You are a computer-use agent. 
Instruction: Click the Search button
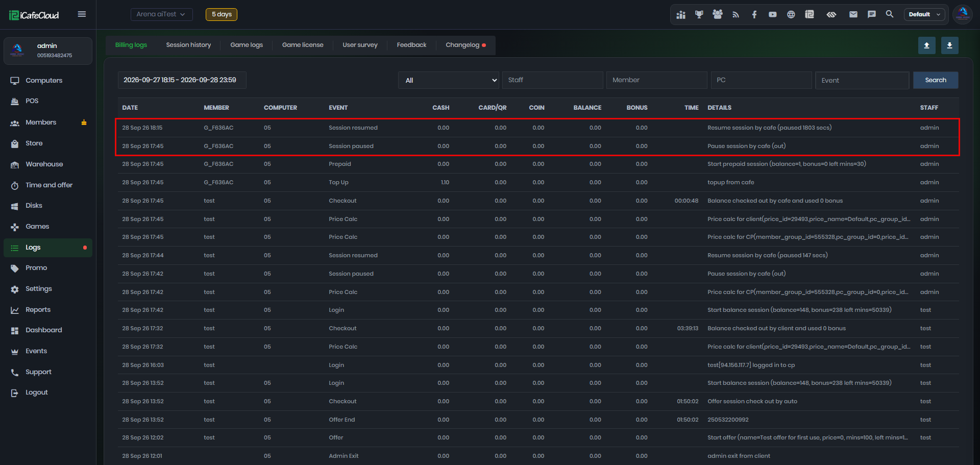(x=935, y=80)
